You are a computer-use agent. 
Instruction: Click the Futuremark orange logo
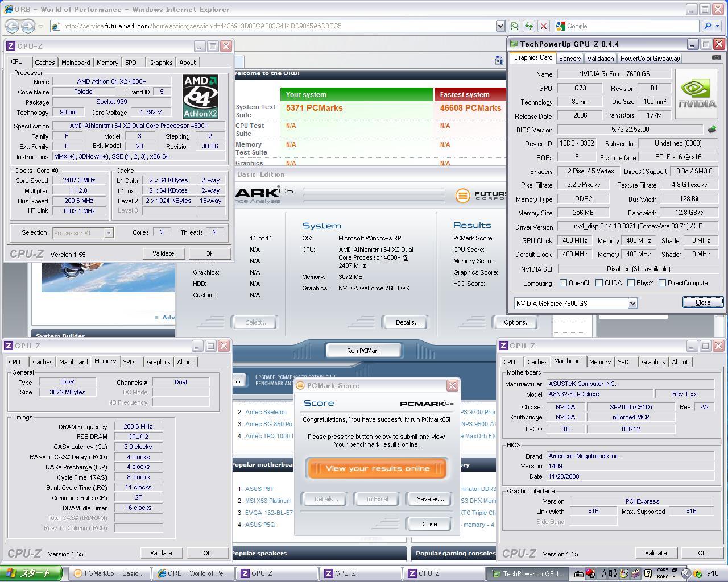(x=463, y=196)
